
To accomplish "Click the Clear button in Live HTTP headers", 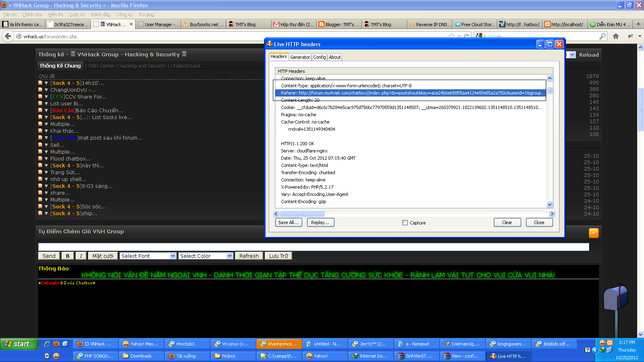I will (507, 222).
